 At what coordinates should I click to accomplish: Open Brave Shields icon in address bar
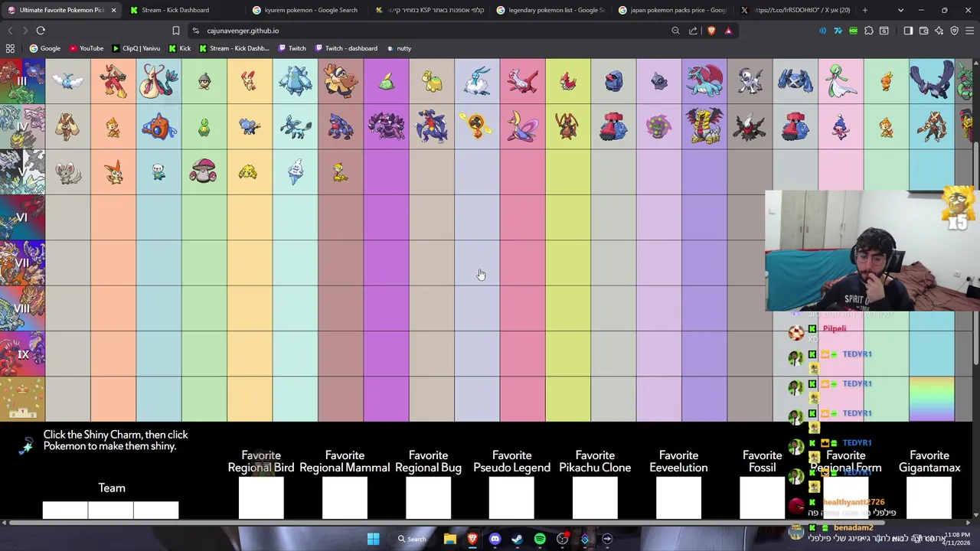711,31
